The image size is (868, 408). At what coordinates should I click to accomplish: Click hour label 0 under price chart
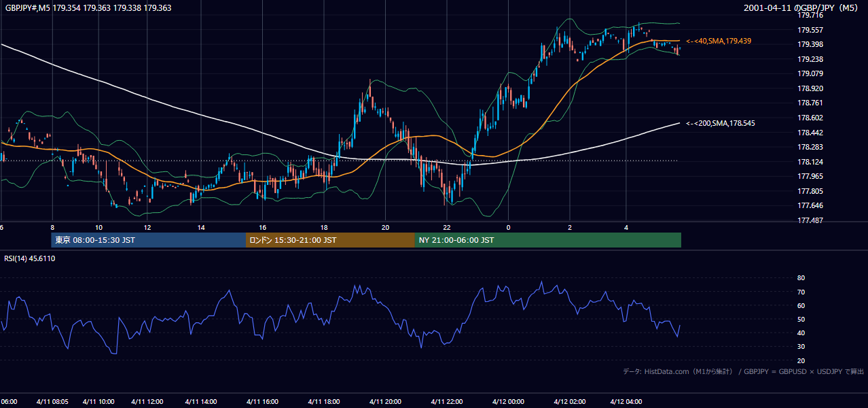pos(508,228)
